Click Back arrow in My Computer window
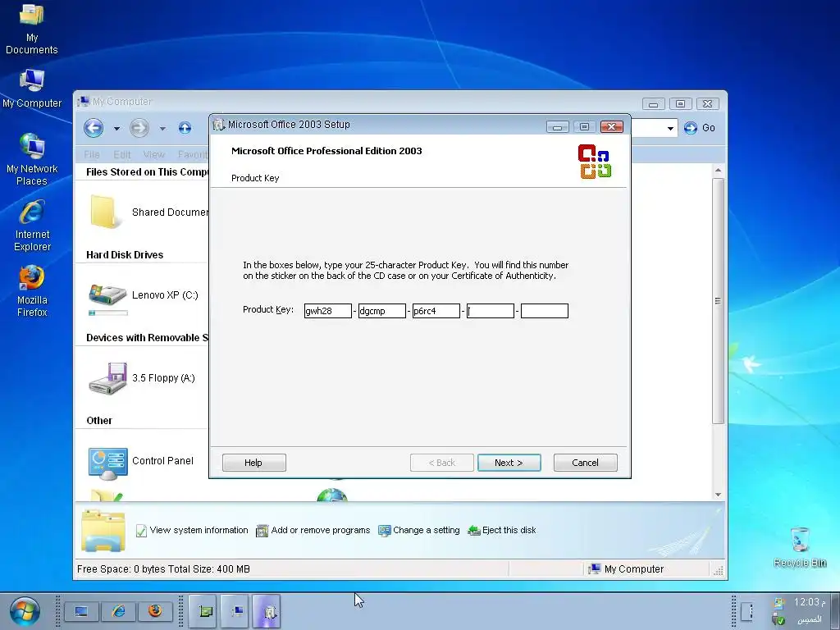Image resolution: width=840 pixels, height=630 pixels. coord(94,128)
